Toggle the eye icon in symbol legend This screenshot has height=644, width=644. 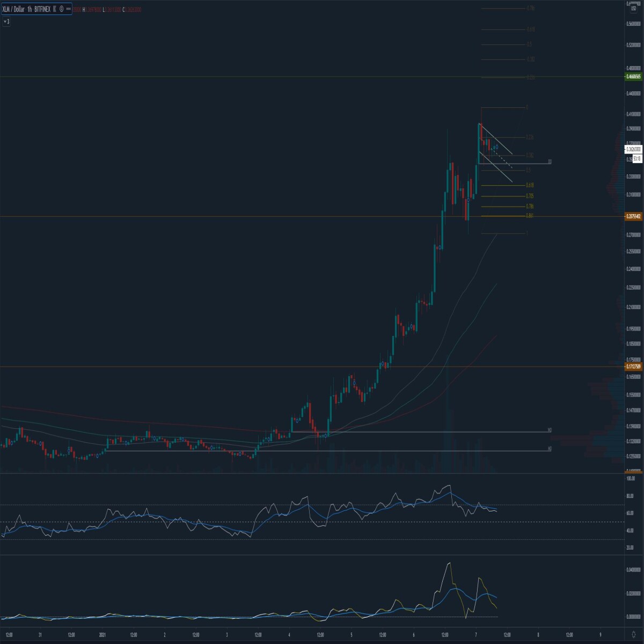tap(61, 9)
